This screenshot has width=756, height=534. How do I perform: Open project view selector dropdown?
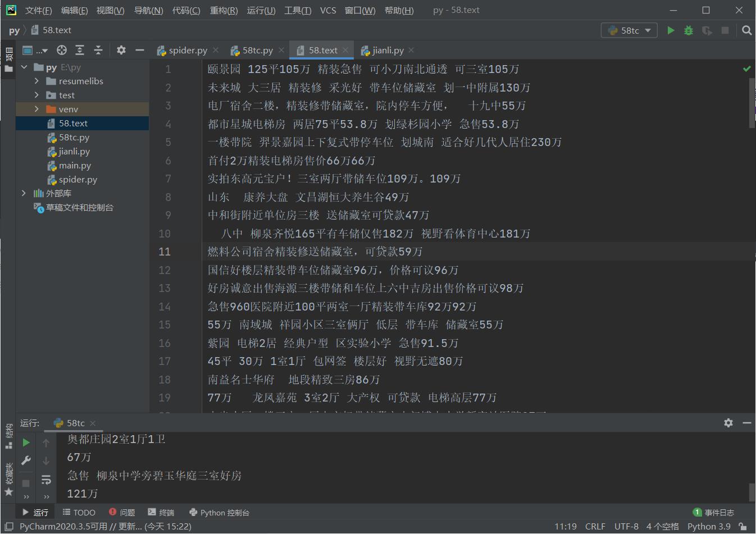(35, 50)
